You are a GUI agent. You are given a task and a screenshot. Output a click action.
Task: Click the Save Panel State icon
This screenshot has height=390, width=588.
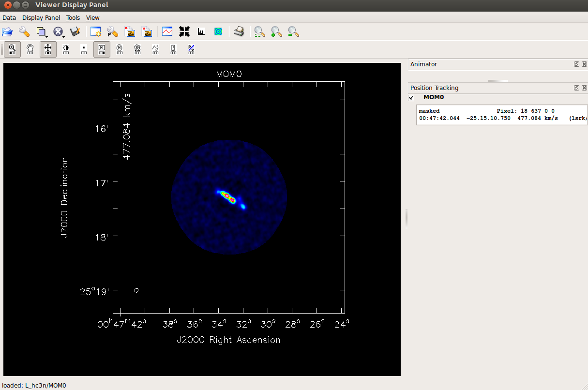(130, 32)
